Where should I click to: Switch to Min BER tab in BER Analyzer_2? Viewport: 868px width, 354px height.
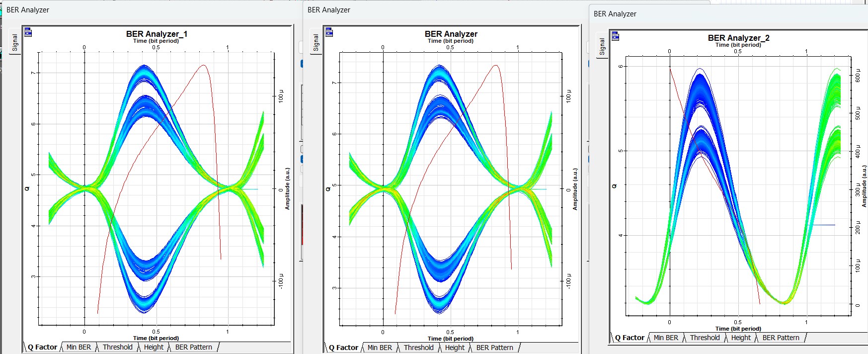[666, 338]
